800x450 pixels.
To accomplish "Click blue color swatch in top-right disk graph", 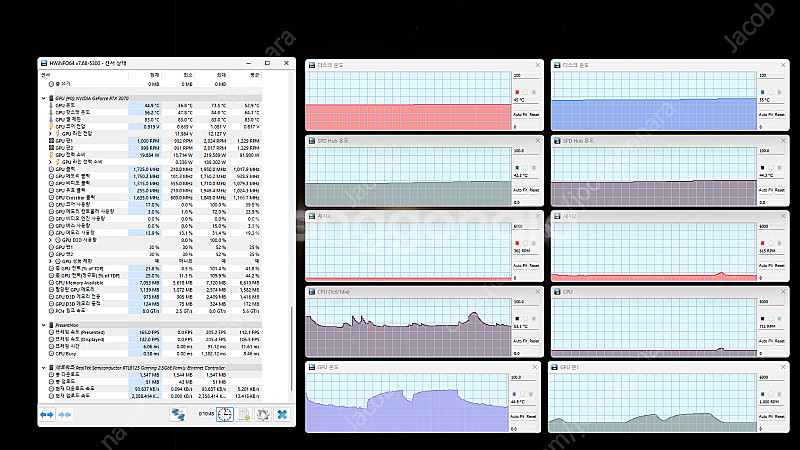I will 763,94.
